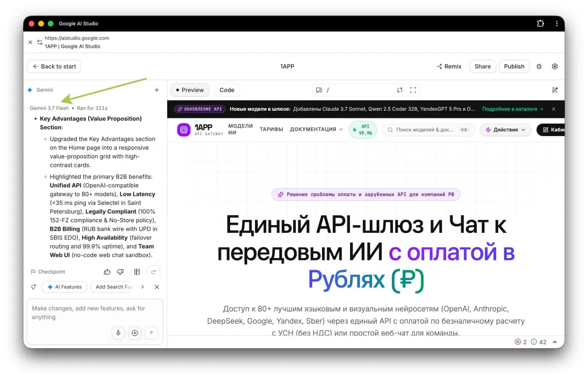This screenshot has width=588, height=379.
Task: Open the diff compare icon
Action: [136, 272]
